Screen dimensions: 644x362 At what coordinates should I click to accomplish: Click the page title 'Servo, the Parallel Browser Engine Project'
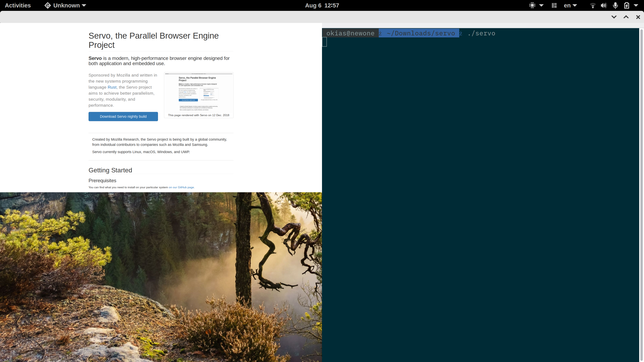tap(154, 40)
